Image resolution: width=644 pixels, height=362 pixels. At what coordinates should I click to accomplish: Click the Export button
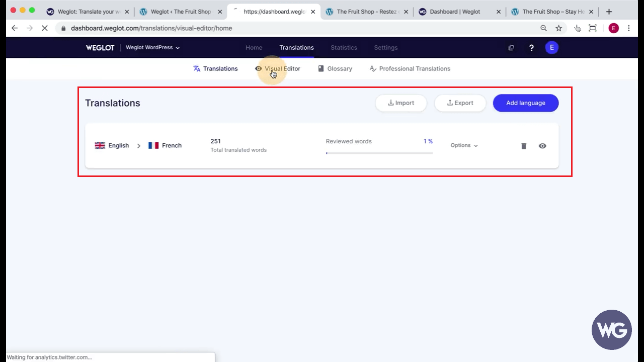[460, 103]
